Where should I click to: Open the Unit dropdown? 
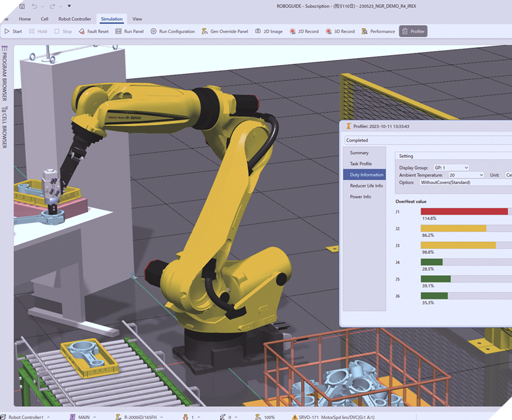[509, 175]
